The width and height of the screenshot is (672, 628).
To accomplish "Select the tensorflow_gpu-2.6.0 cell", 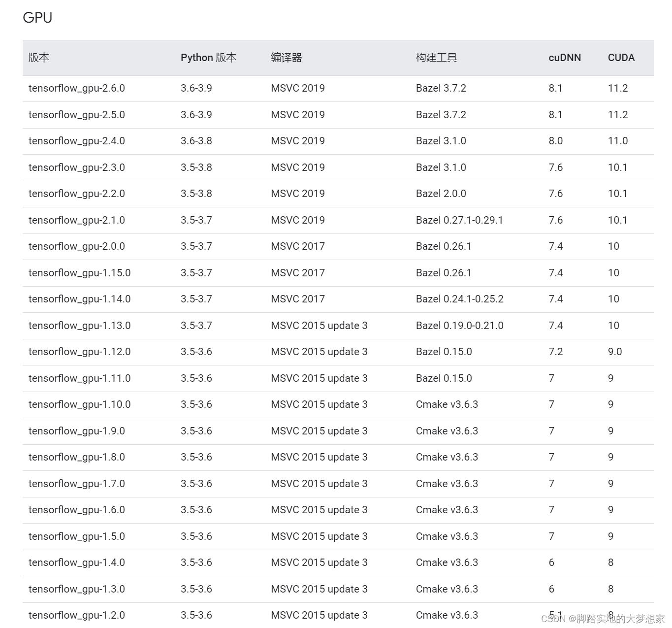I will [x=77, y=88].
